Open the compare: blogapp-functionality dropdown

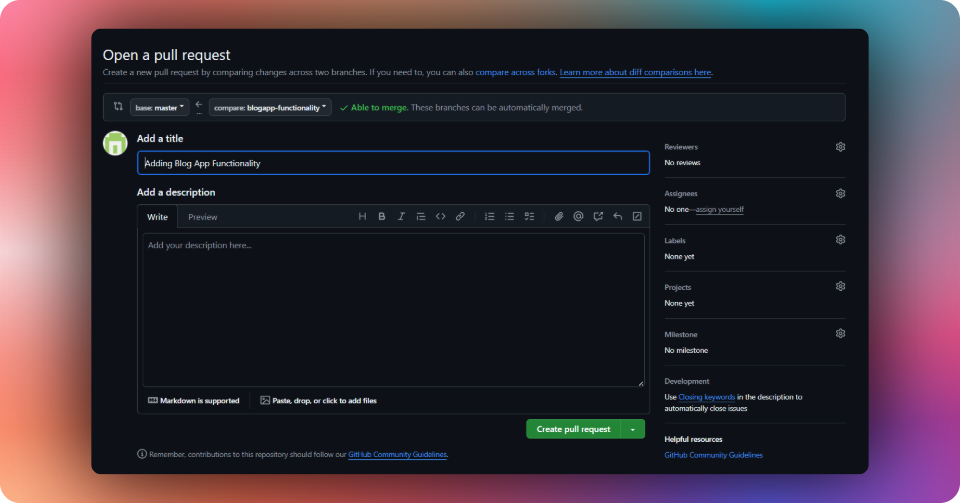pos(270,108)
